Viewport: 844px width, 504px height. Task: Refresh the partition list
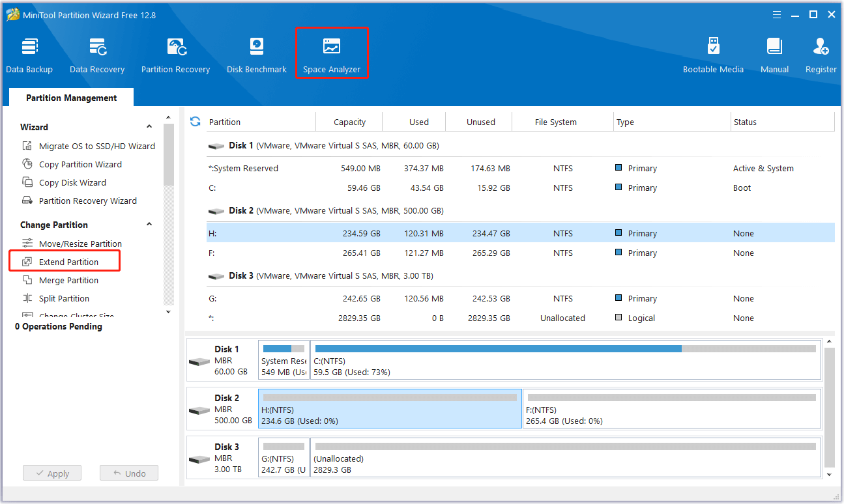(x=195, y=122)
